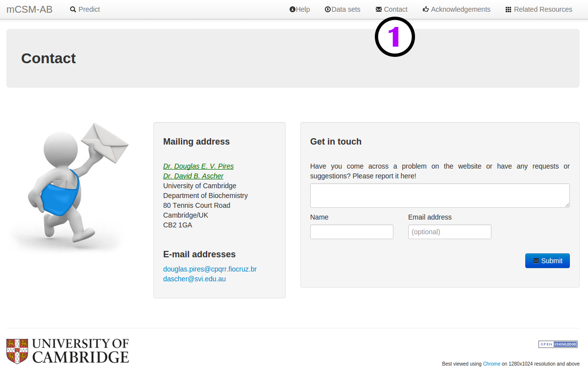Click the mail carrier figure image
The width and height of the screenshot is (588, 371).
pos(70,188)
